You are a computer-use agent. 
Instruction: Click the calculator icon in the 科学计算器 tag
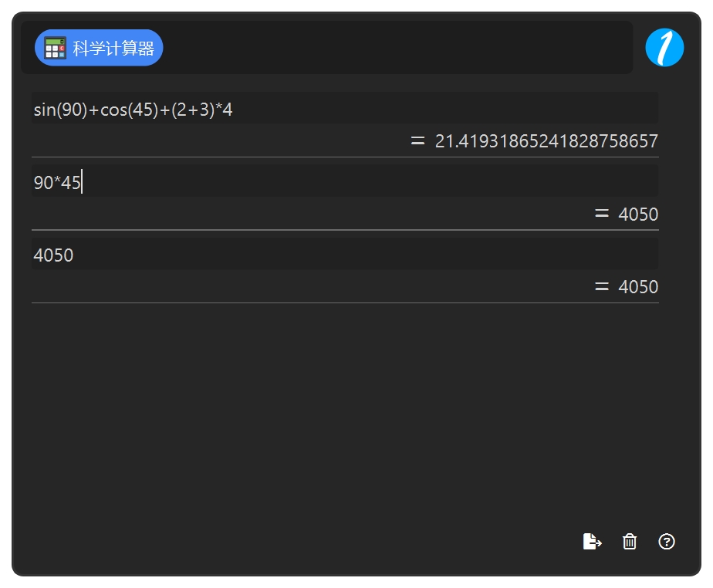pos(56,48)
